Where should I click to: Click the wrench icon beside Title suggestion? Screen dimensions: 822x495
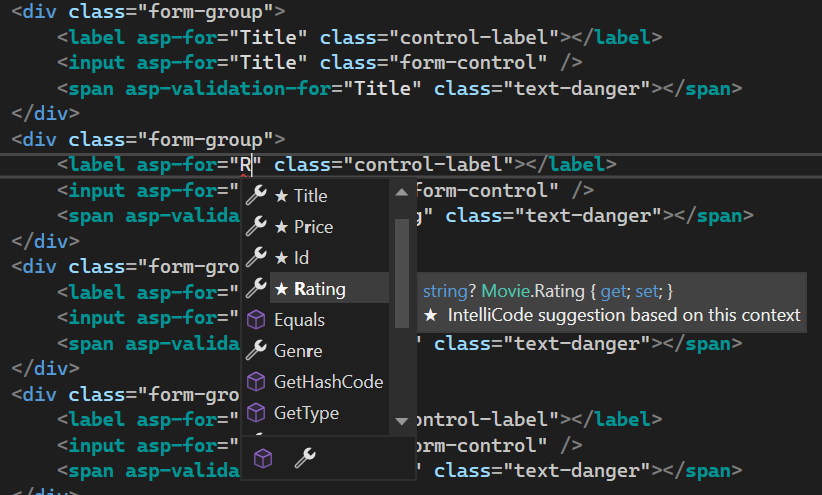click(x=256, y=196)
